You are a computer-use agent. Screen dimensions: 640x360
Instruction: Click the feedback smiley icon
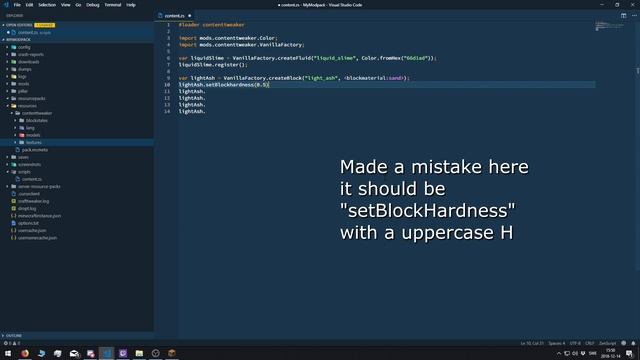(x=624, y=343)
